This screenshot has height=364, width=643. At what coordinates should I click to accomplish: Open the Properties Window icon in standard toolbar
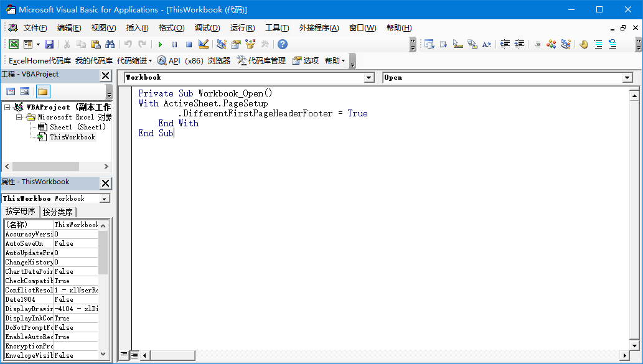(x=236, y=44)
